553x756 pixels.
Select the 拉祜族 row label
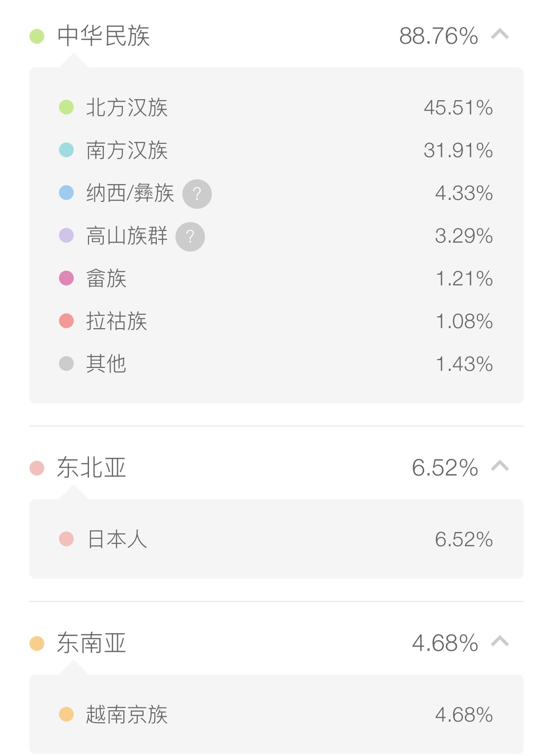click(116, 321)
